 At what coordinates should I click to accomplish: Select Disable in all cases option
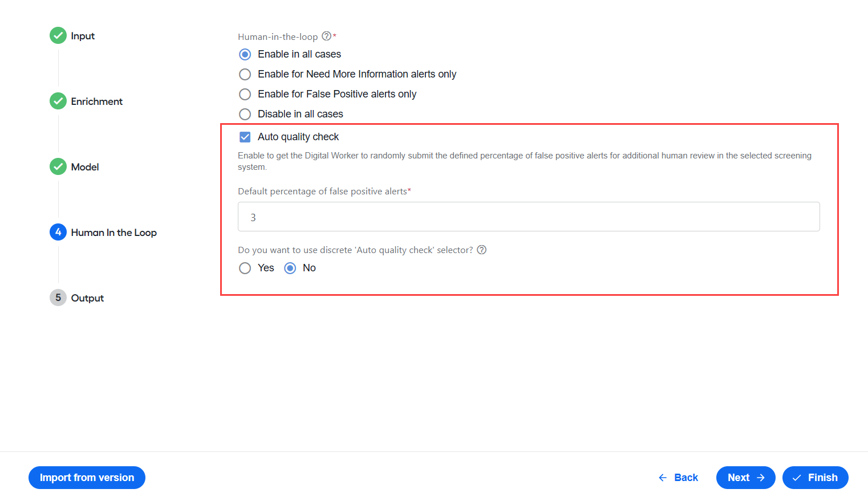pos(245,114)
